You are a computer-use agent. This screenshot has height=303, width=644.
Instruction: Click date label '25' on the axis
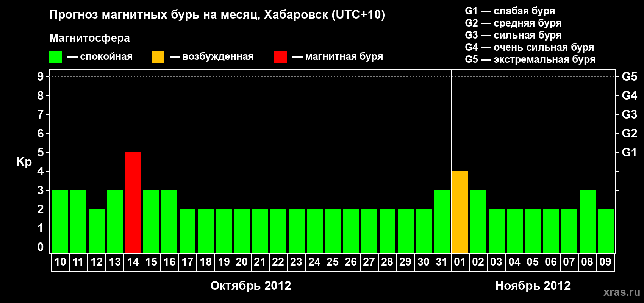333,262
